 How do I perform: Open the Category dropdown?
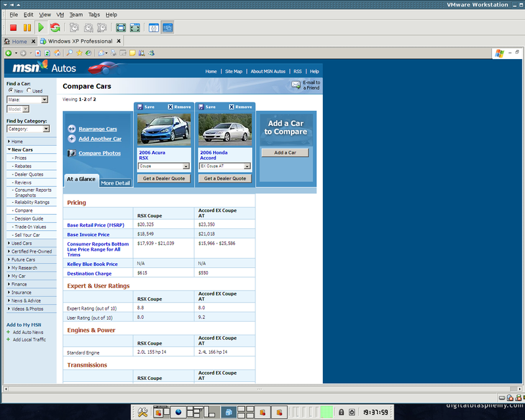click(28, 129)
